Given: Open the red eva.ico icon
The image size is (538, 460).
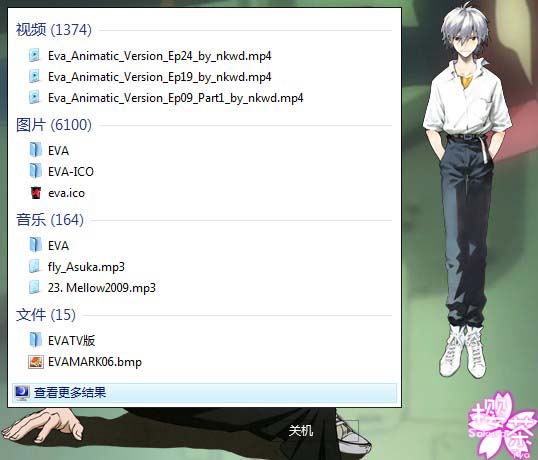Looking at the screenshot, I should coord(36,193).
